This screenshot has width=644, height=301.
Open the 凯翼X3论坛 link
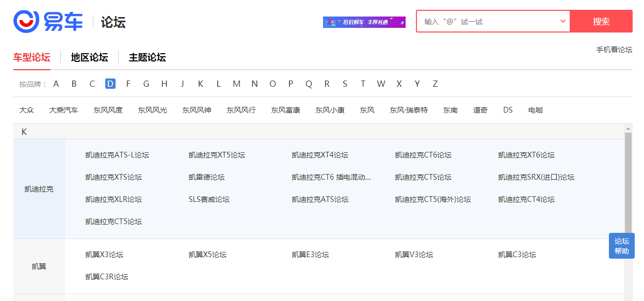pos(104,255)
